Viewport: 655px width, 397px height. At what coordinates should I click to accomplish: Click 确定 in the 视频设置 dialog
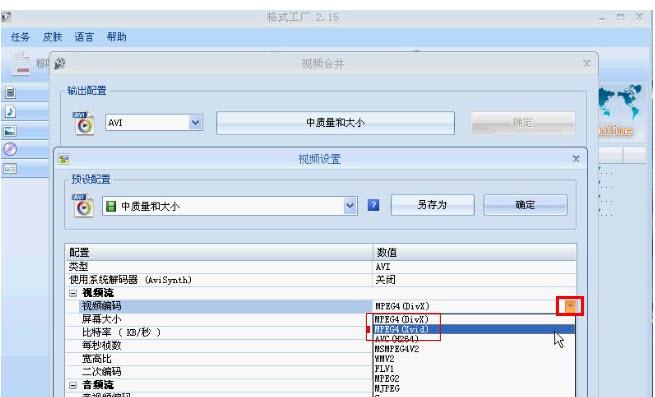click(525, 205)
